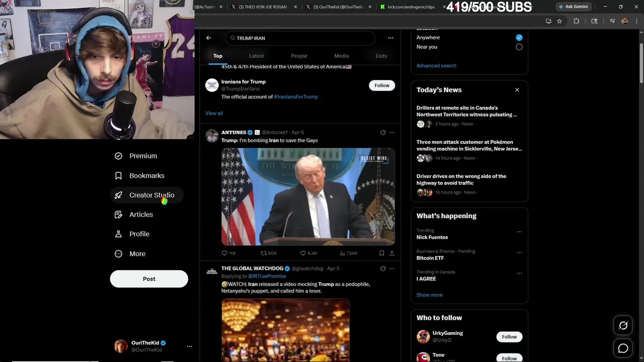
Task: Switch to the Latest tab
Action: point(257,56)
